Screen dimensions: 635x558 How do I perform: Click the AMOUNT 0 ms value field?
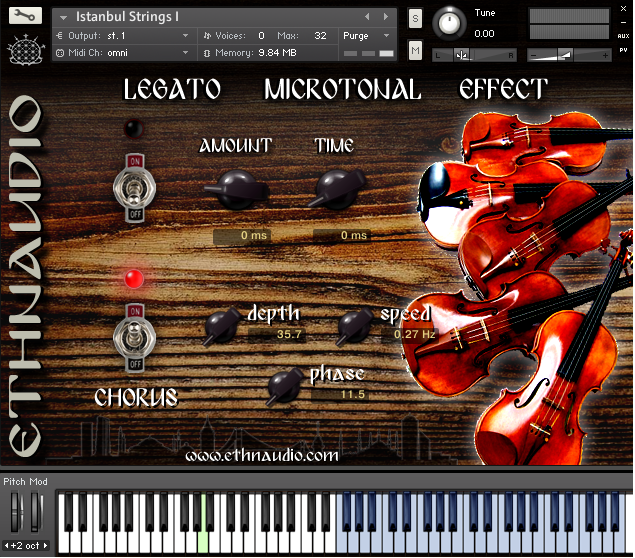click(x=242, y=235)
